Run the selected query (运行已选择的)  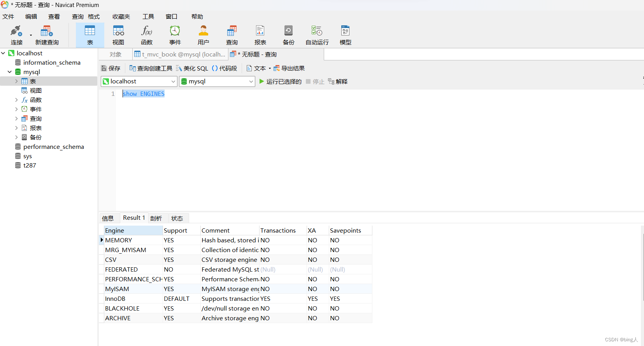tap(281, 81)
